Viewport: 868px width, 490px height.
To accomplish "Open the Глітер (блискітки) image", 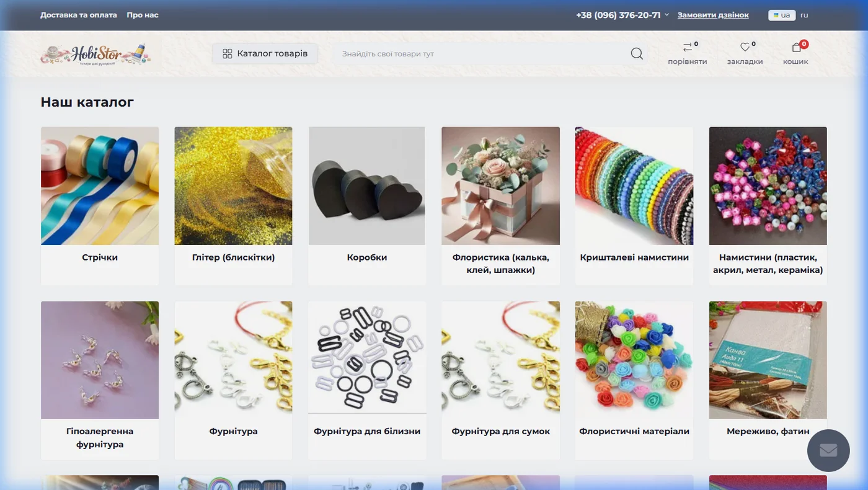I will (233, 186).
